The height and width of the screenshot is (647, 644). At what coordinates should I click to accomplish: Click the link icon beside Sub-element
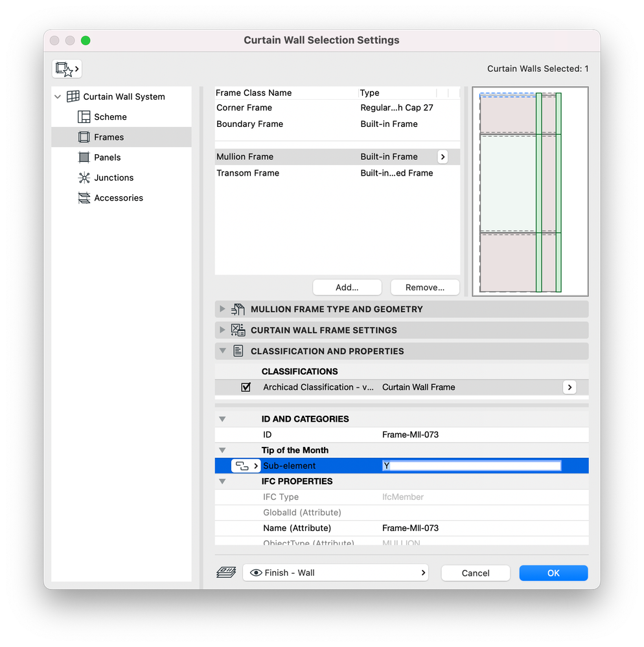tap(246, 466)
